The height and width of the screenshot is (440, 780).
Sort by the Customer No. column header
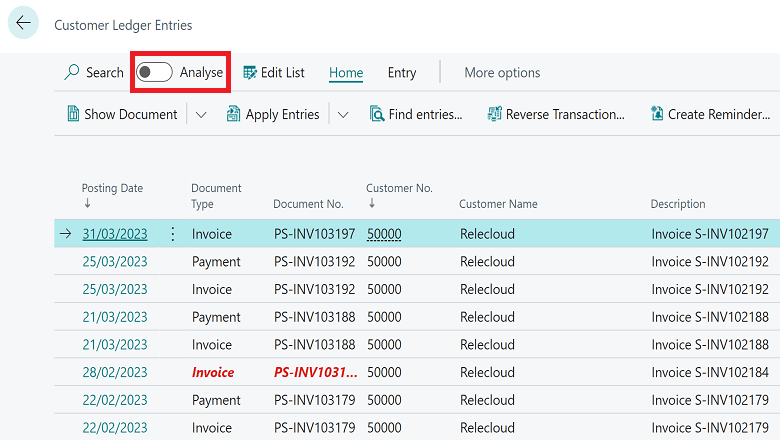(x=399, y=188)
